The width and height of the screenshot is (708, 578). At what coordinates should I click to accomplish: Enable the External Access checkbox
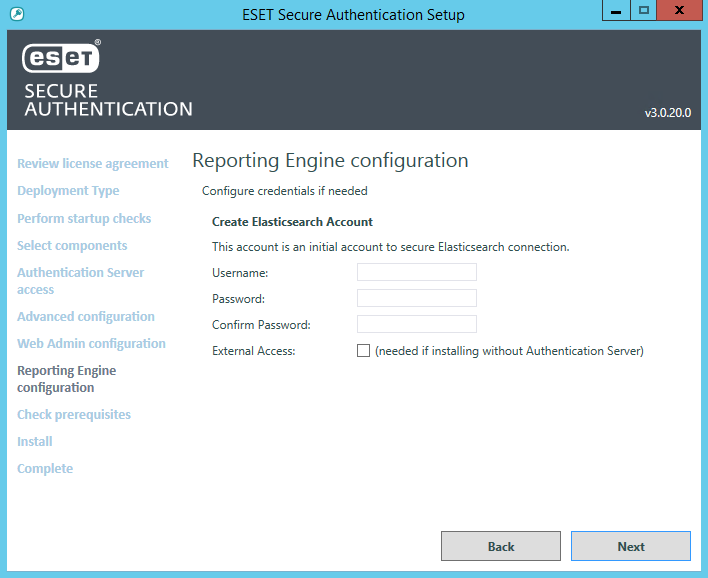pos(364,351)
